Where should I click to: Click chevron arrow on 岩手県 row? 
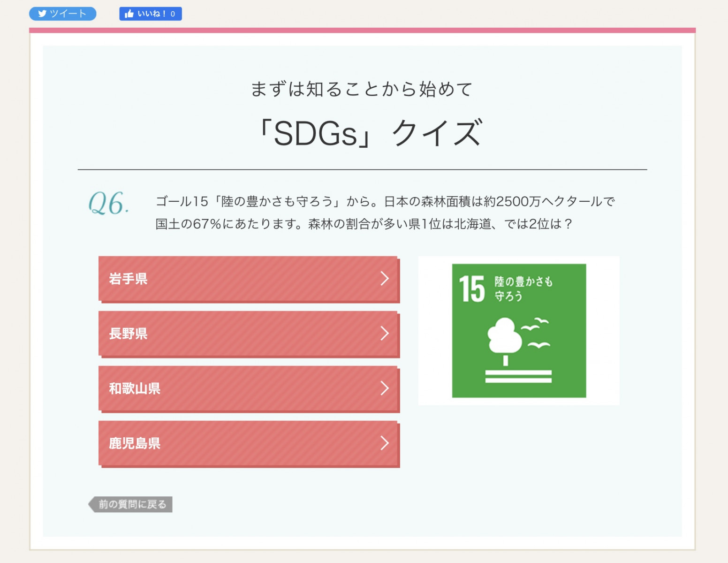[385, 279]
